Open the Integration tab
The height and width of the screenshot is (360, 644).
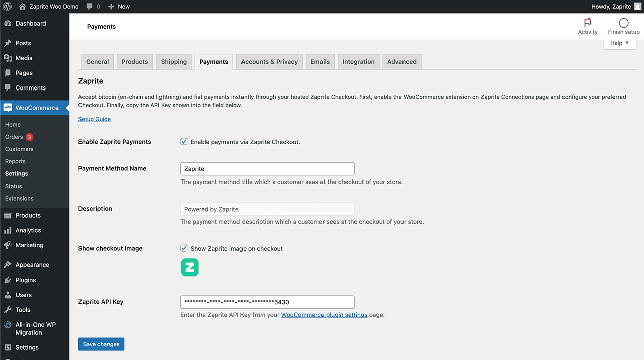[359, 62]
